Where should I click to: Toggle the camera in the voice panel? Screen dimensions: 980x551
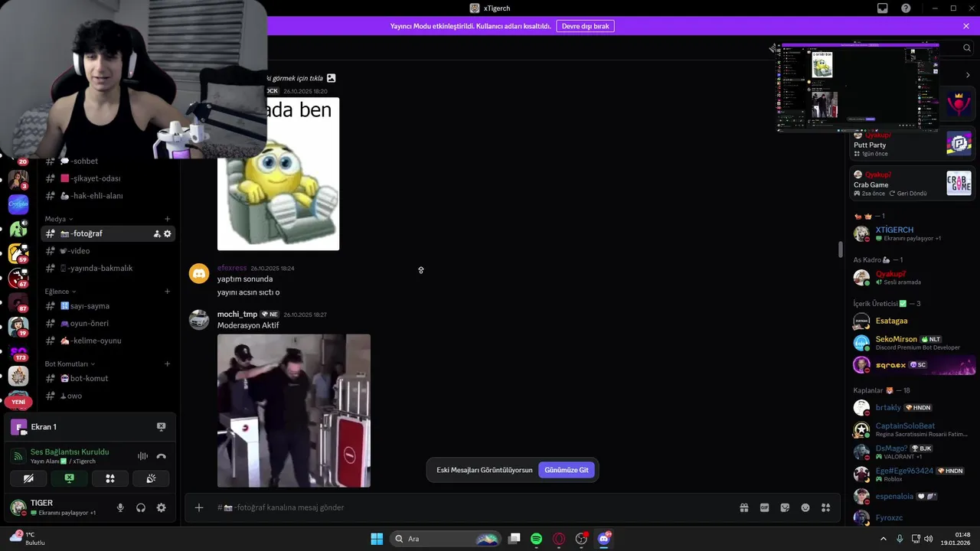pos(28,478)
